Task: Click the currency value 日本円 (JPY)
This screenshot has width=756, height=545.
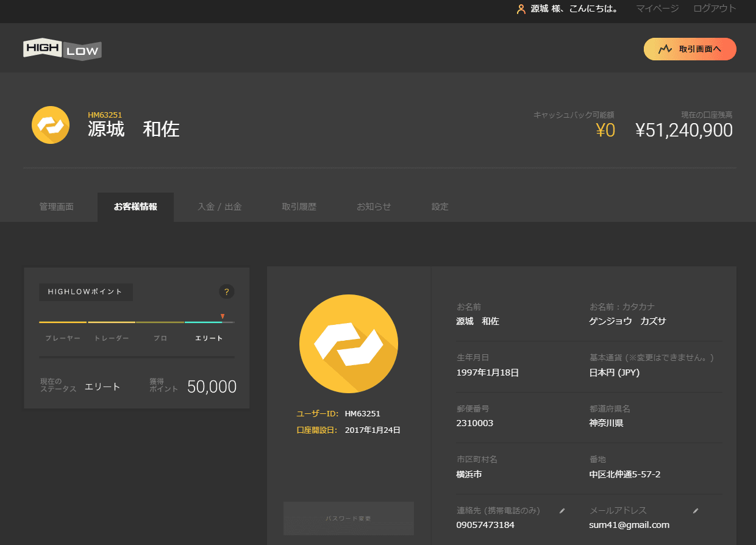Action: [x=615, y=372]
